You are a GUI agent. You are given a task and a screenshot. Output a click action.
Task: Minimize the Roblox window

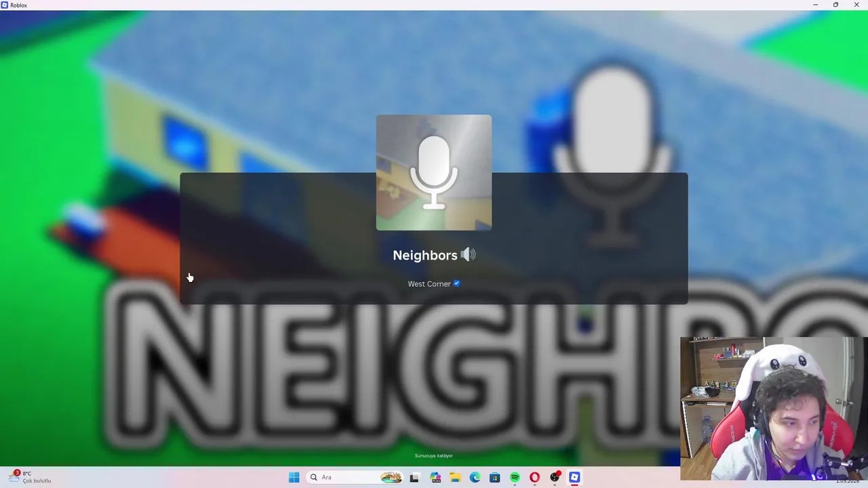coord(815,5)
